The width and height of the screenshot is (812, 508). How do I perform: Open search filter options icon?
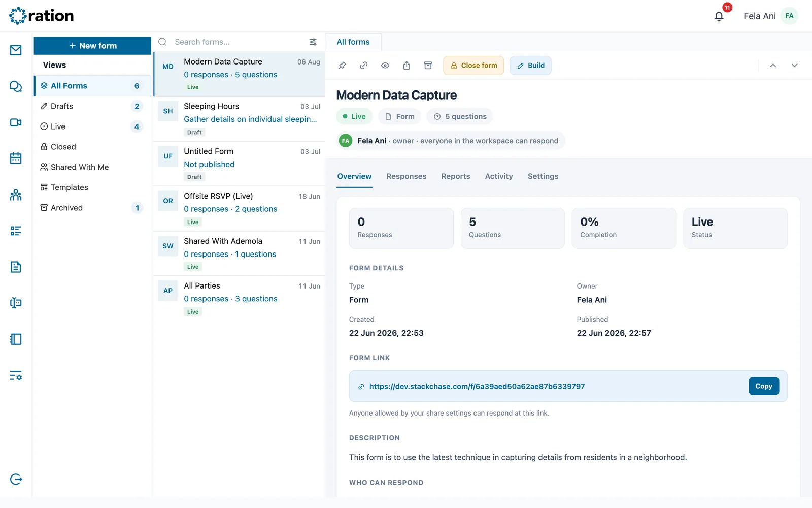tap(313, 42)
